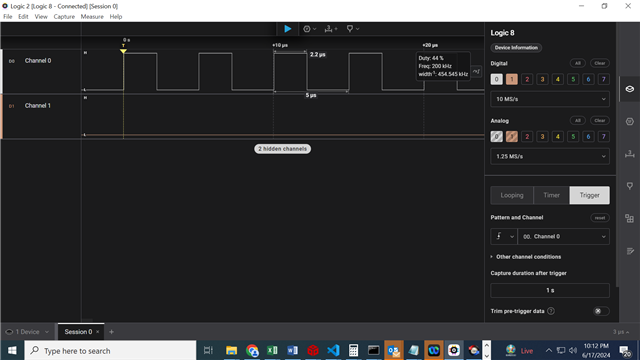Start capture with the blue play button
The width and height of the screenshot is (640, 360).
pyautogui.click(x=287, y=29)
